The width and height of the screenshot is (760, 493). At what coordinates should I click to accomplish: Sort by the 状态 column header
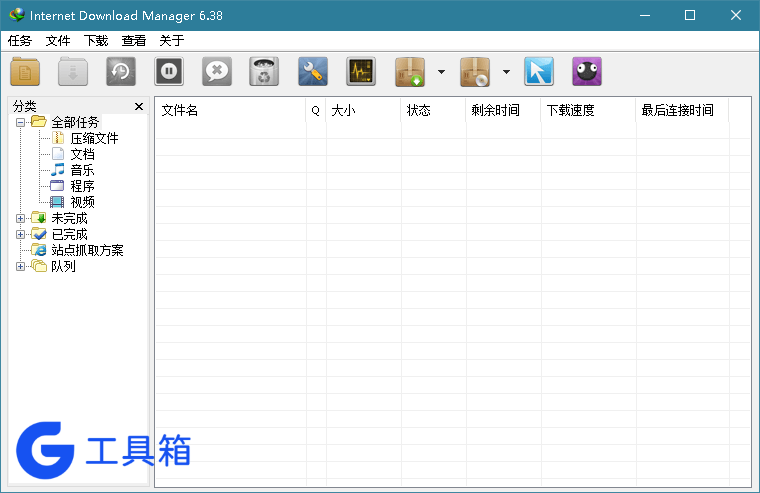(433, 111)
